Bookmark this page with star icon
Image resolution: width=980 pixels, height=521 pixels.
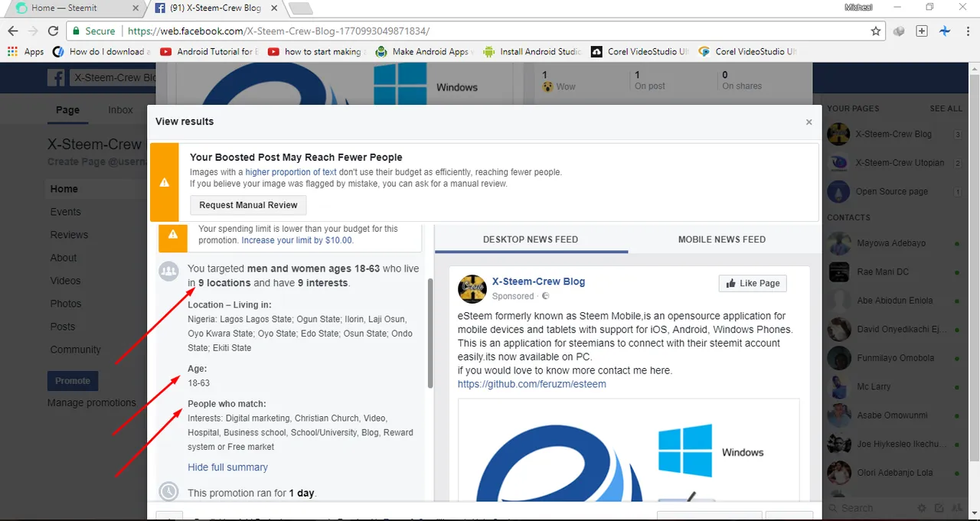pos(876,31)
